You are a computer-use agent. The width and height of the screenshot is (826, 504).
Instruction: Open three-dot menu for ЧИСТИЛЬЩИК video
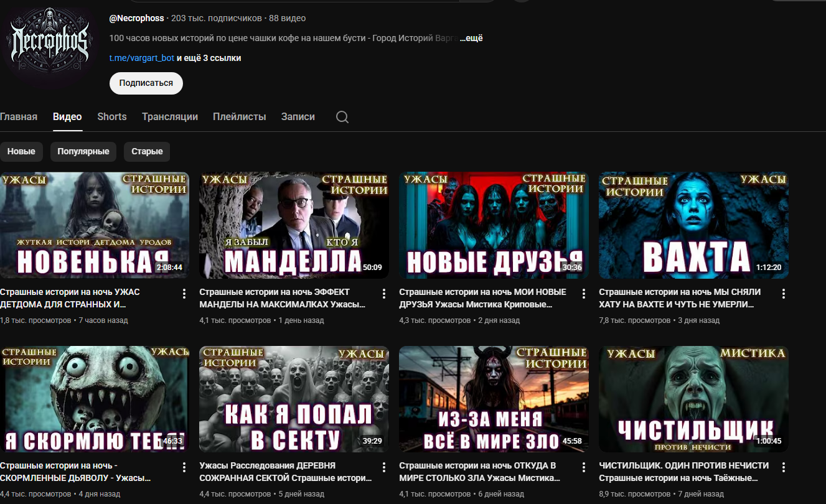pyautogui.click(x=783, y=467)
